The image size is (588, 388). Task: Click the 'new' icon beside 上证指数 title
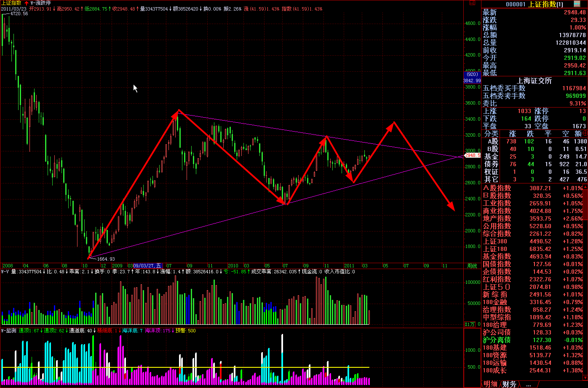pos(577,4)
